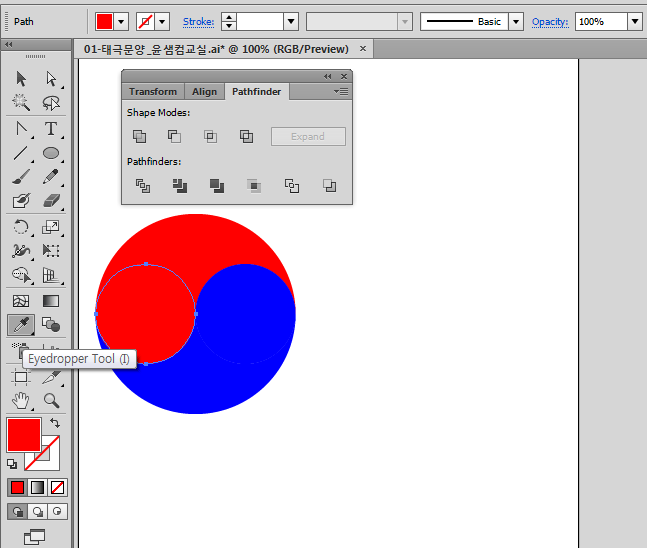The width and height of the screenshot is (647, 548).
Task: Reset to default fill and stroke
Action: click(x=12, y=464)
